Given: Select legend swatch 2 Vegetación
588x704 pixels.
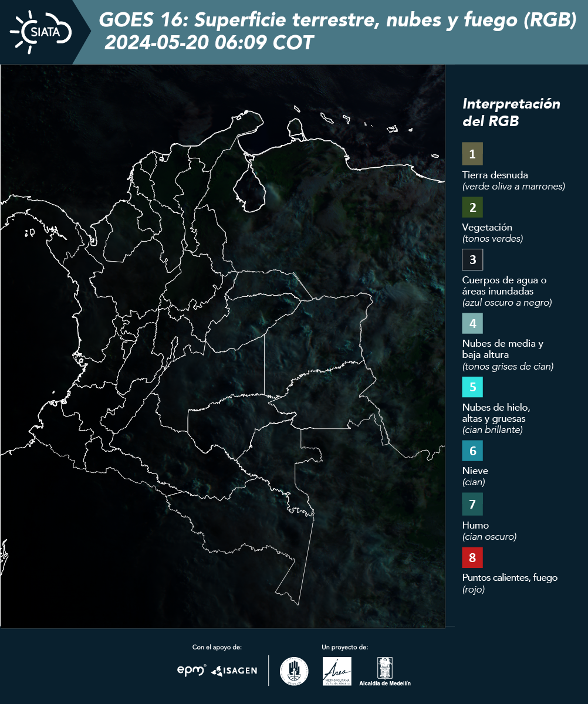Looking at the screenshot, I should (x=472, y=207).
